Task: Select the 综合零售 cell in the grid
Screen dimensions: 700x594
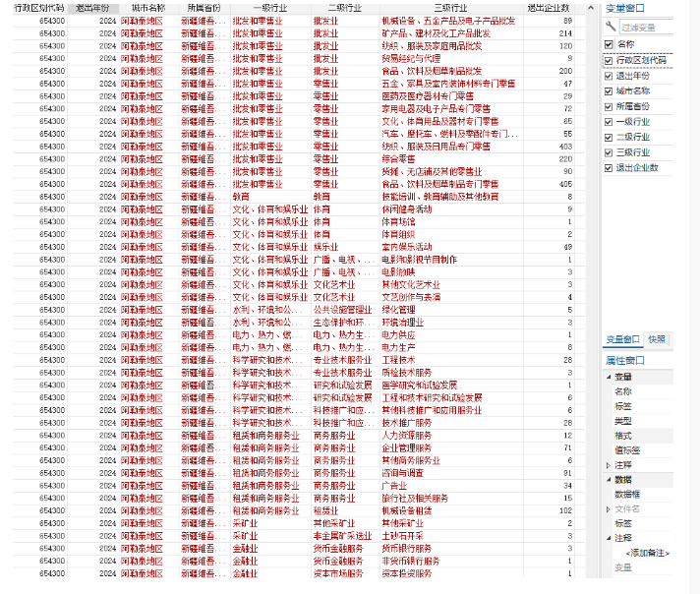Action: click(401, 158)
